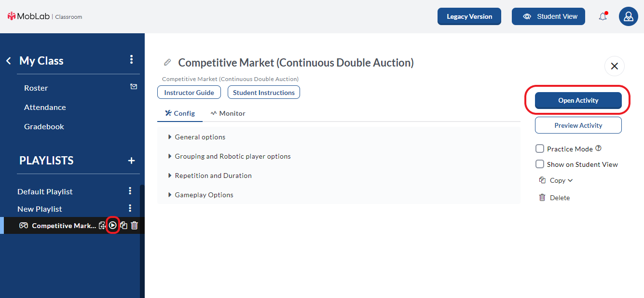Tick the Show on Student View checkbox
Image resolution: width=644 pixels, height=298 pixels.
[x=540, y=164]
